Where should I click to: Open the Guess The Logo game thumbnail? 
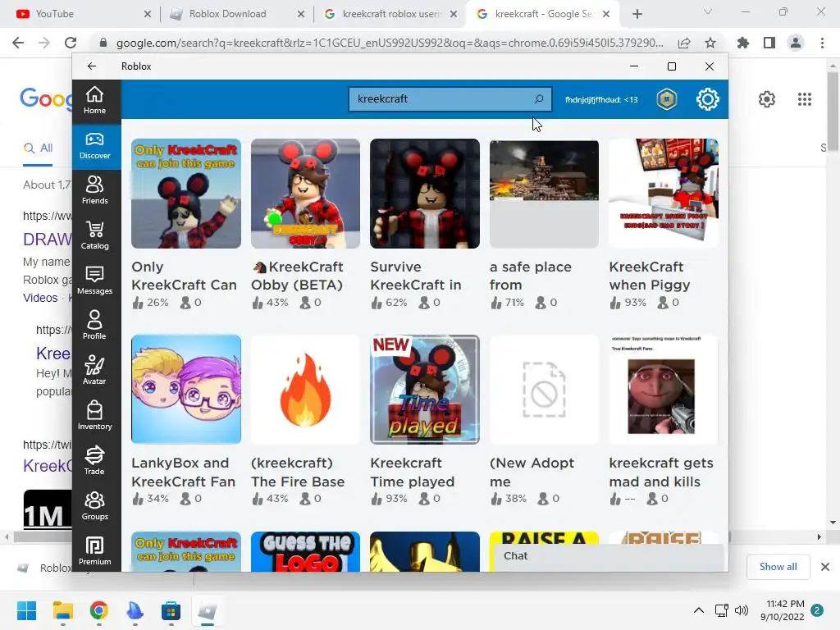pos(305,551)
